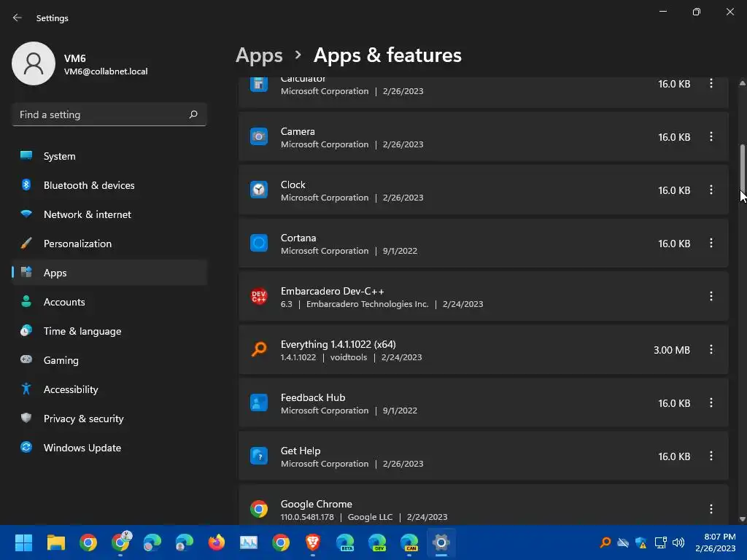Open Accounts settings

click(x=109, y=302)
